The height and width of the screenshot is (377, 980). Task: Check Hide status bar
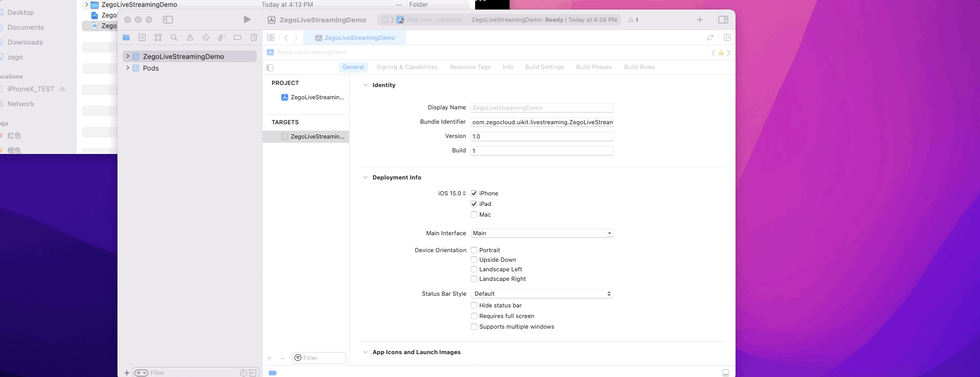[474, 305]
